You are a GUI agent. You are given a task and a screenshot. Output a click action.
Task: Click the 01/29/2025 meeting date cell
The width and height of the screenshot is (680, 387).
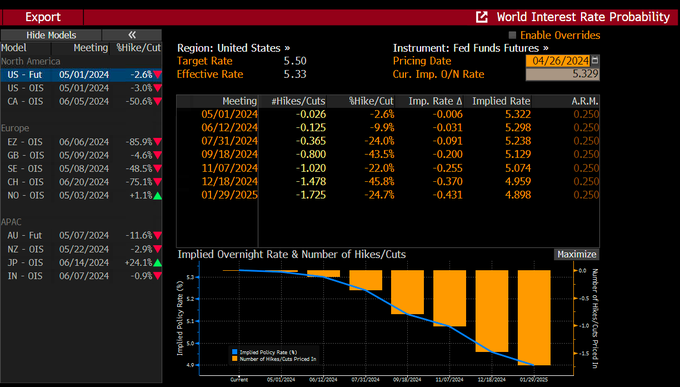pyautogui.click(x=229, y=195)
